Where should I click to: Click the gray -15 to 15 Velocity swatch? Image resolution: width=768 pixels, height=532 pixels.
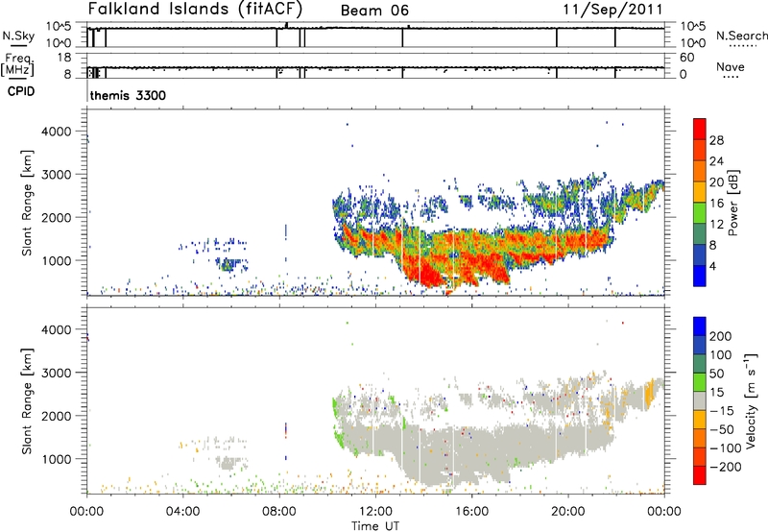700,400
